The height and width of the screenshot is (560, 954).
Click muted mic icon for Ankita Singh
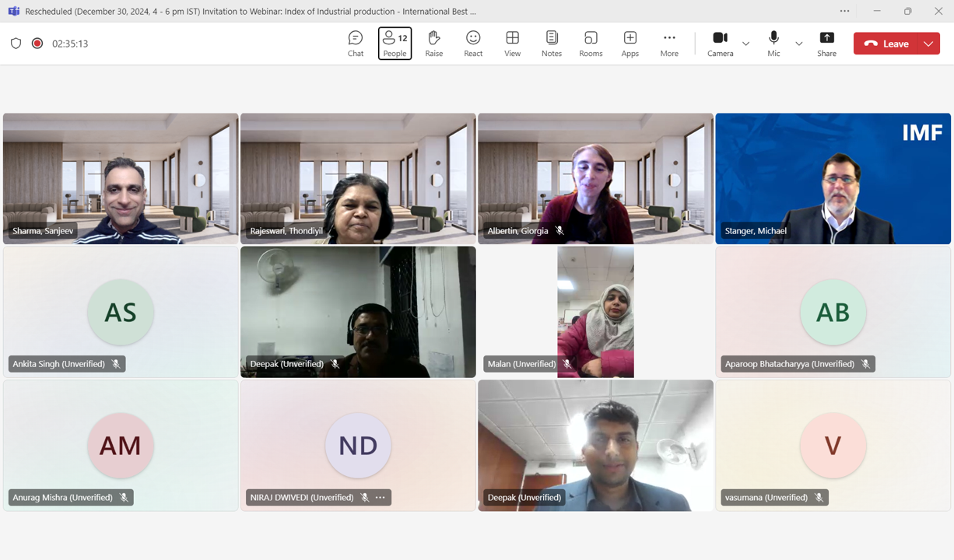point(116,364)
